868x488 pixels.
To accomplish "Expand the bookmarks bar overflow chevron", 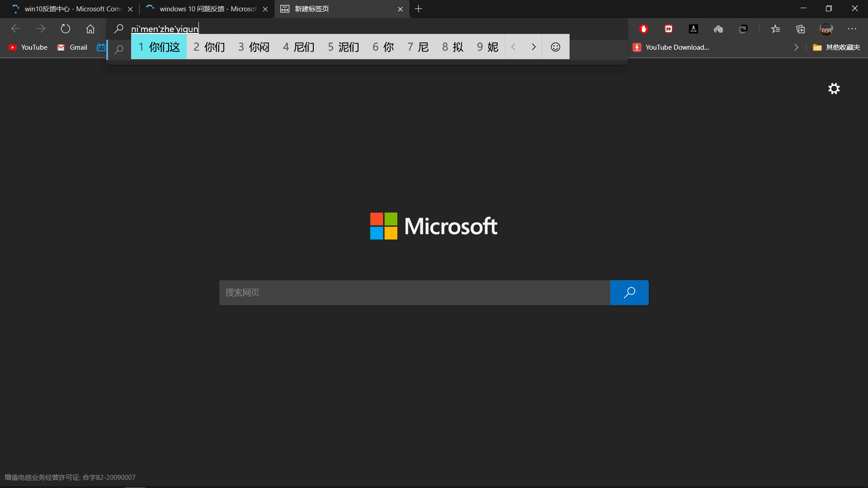I will coord(796,47).
